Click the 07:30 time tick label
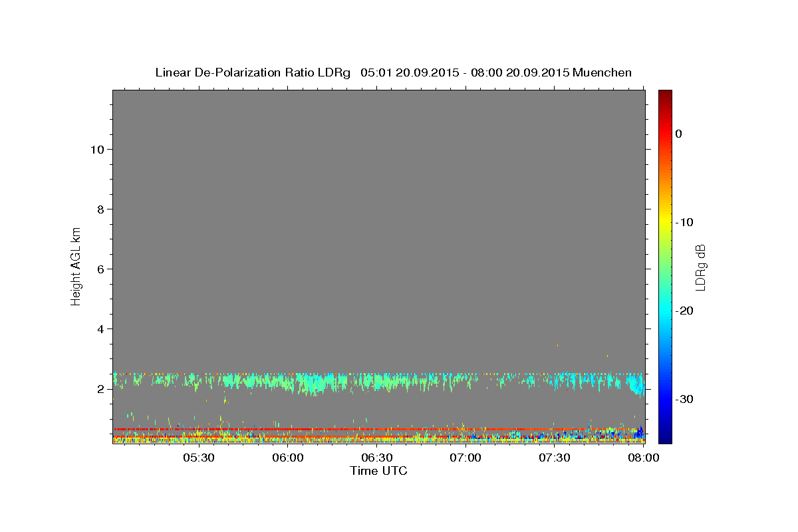 point(555,458)
